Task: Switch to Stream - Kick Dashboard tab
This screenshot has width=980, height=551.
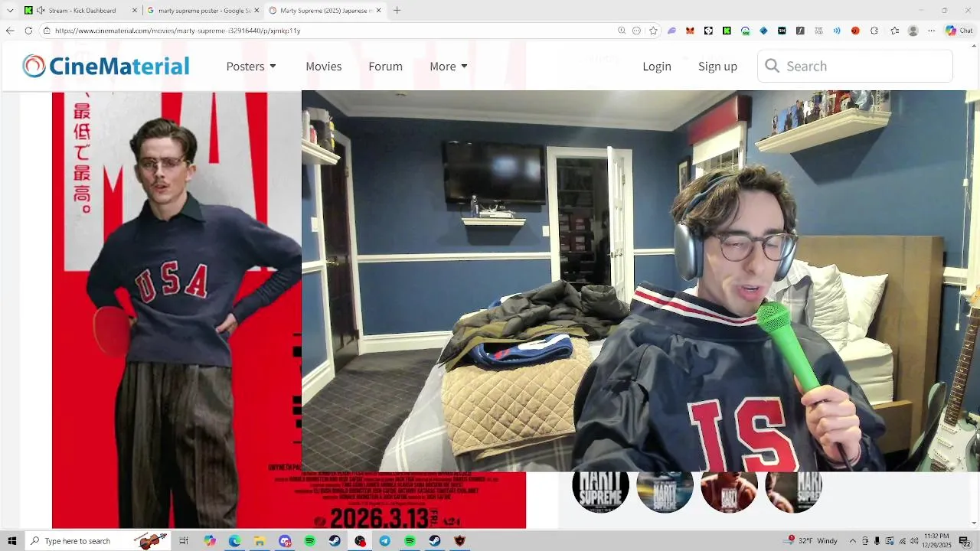Action: tap(81, 11)
